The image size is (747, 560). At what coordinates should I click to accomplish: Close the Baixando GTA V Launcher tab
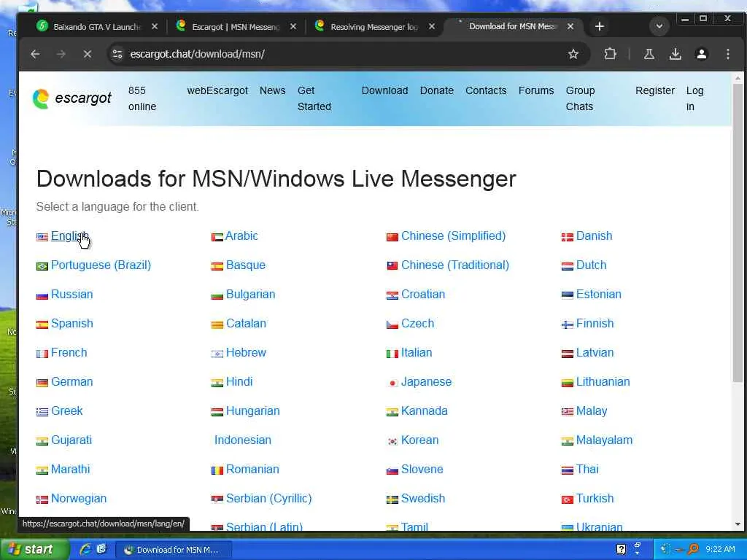tap(155, 27)
